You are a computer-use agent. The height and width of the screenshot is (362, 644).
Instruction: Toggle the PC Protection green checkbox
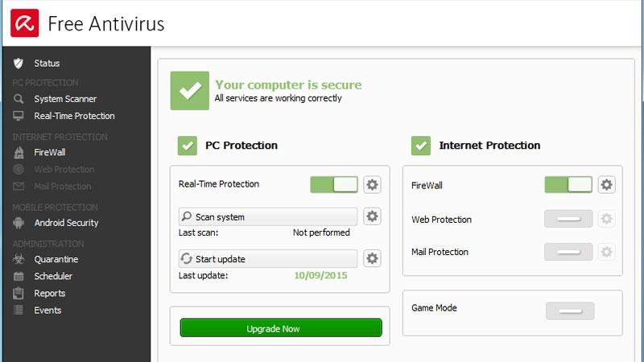coord(188,146)
